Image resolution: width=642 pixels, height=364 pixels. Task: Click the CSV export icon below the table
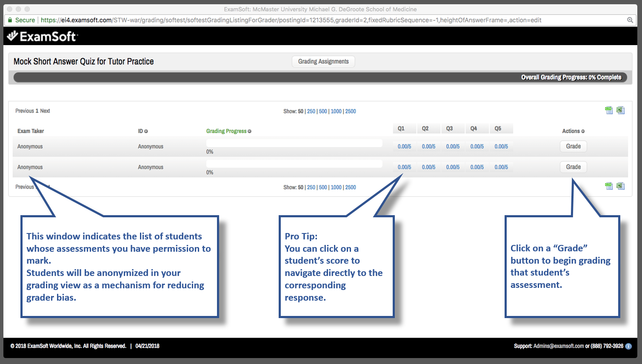click(x=609, y=186)
